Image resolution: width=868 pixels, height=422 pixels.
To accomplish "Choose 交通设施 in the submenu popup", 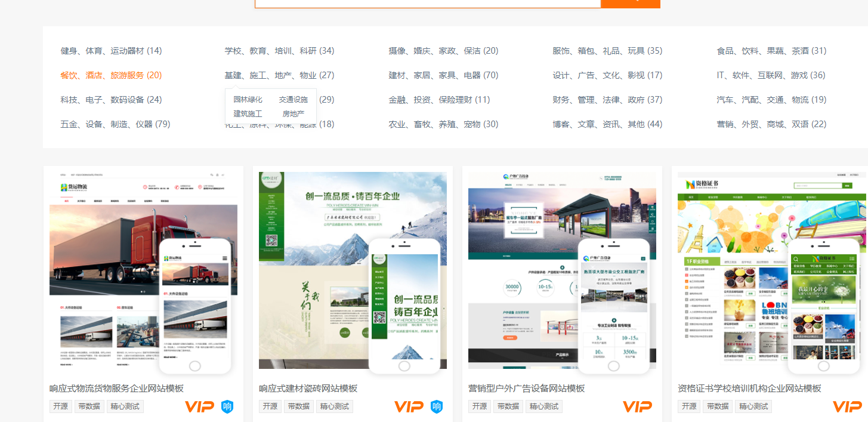I will [294, 99].
